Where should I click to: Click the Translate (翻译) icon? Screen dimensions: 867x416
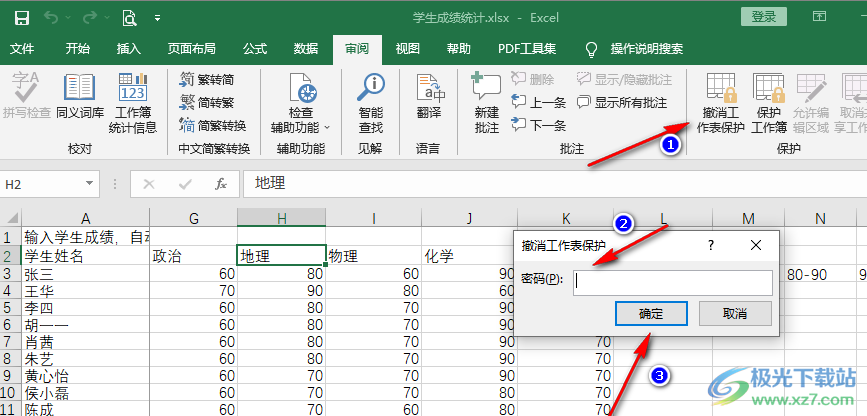coord(429,100)
